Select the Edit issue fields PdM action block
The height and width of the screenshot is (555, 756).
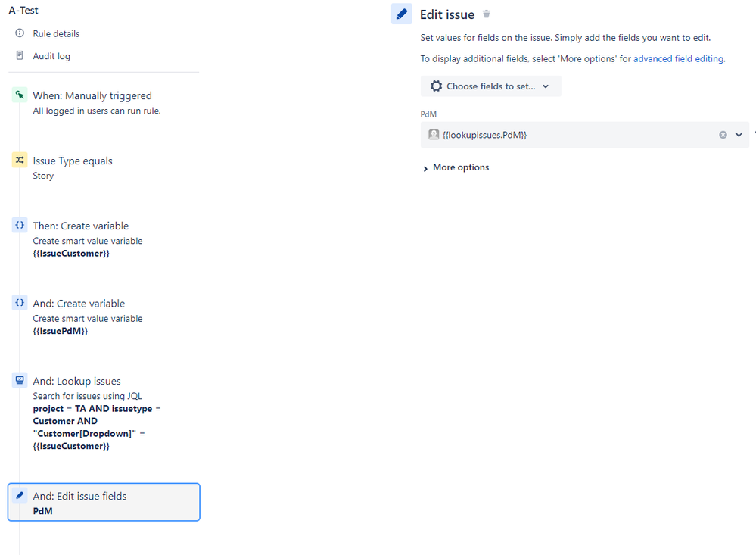coord(104,502)
